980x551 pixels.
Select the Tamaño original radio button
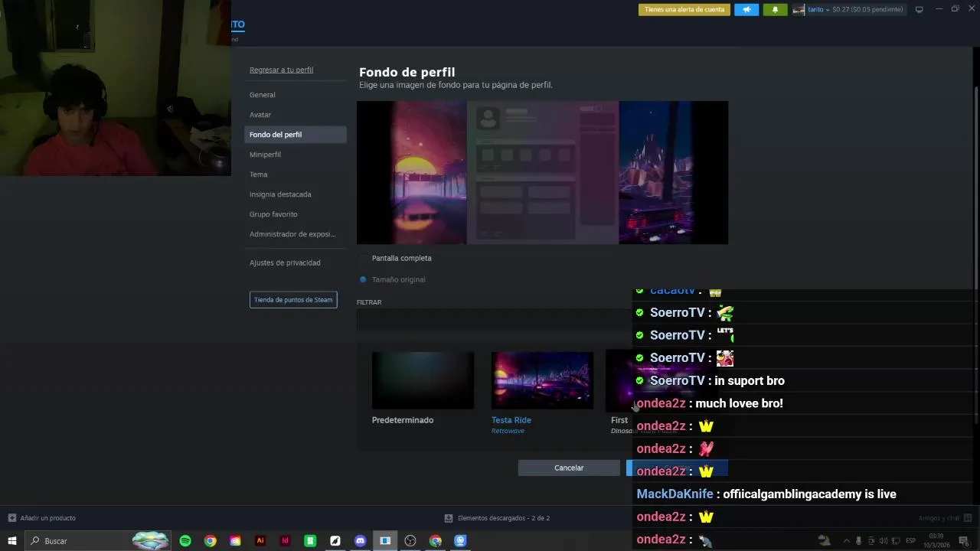pyautogui.click(x=363, y=279)
